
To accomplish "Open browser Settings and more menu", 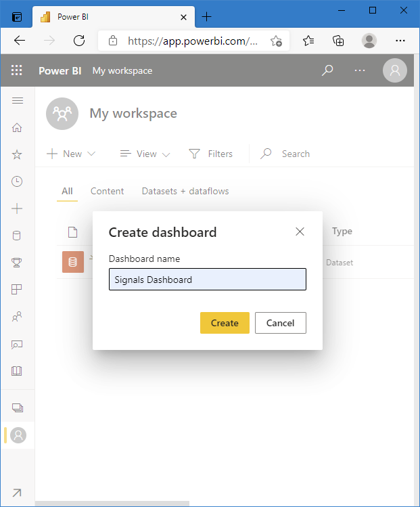I will [400, 41].
